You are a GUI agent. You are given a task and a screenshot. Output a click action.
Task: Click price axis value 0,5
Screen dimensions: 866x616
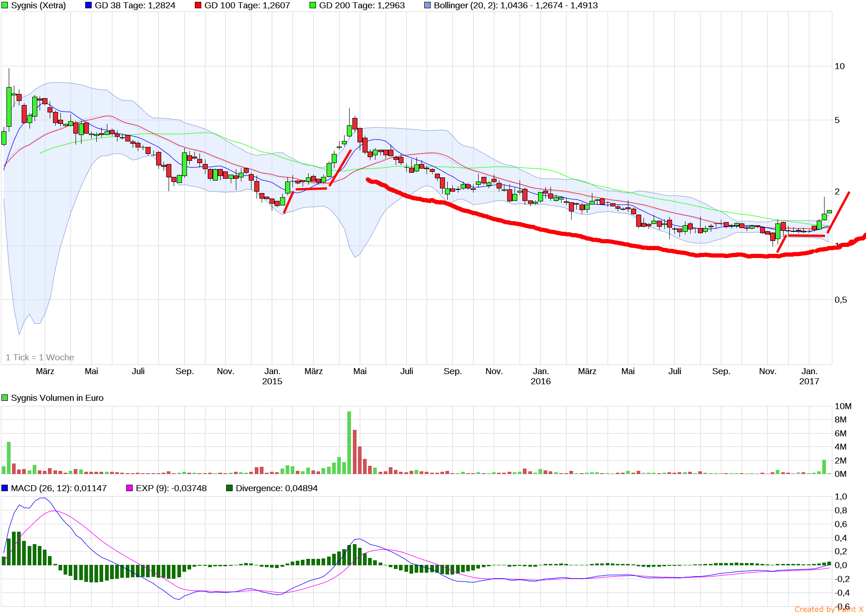point(841,300)
